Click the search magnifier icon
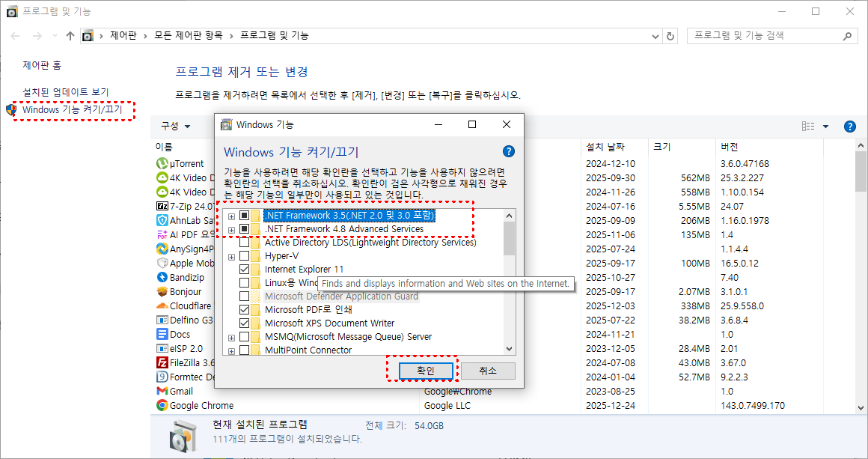868x459 pixels. point(846,36)
